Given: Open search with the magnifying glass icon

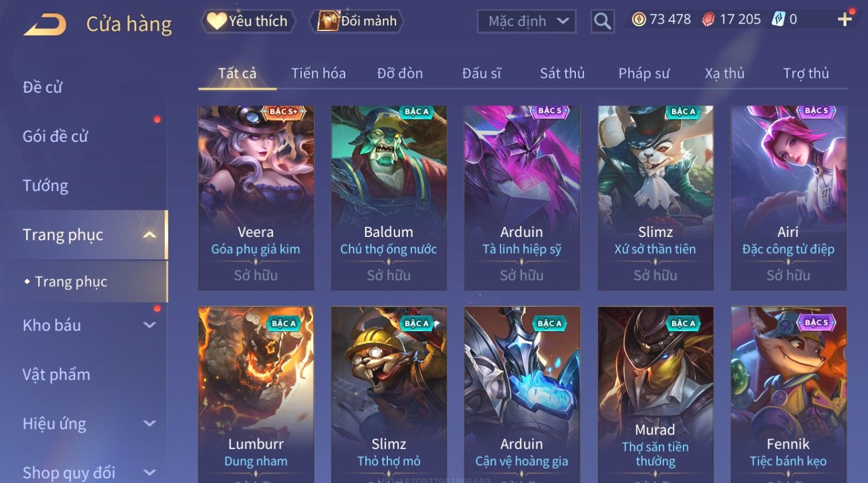Looking at the screenshot, I should pos(602,21).
